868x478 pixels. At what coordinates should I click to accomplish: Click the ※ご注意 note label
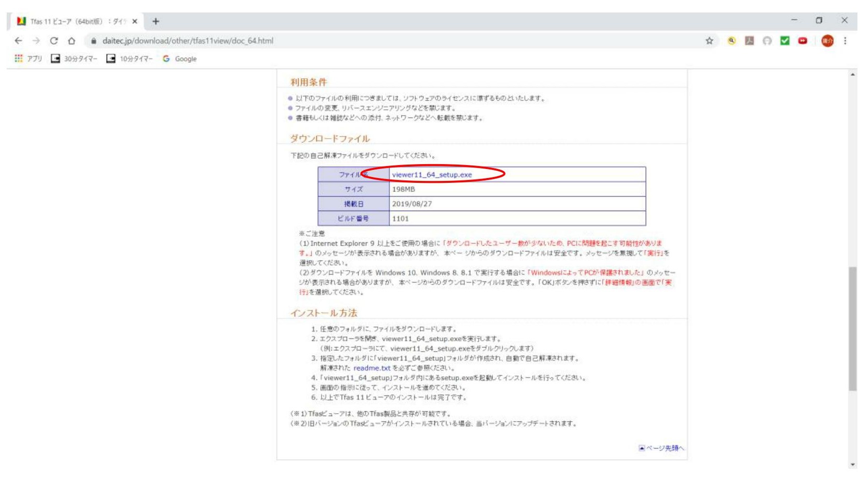point(312,234)
